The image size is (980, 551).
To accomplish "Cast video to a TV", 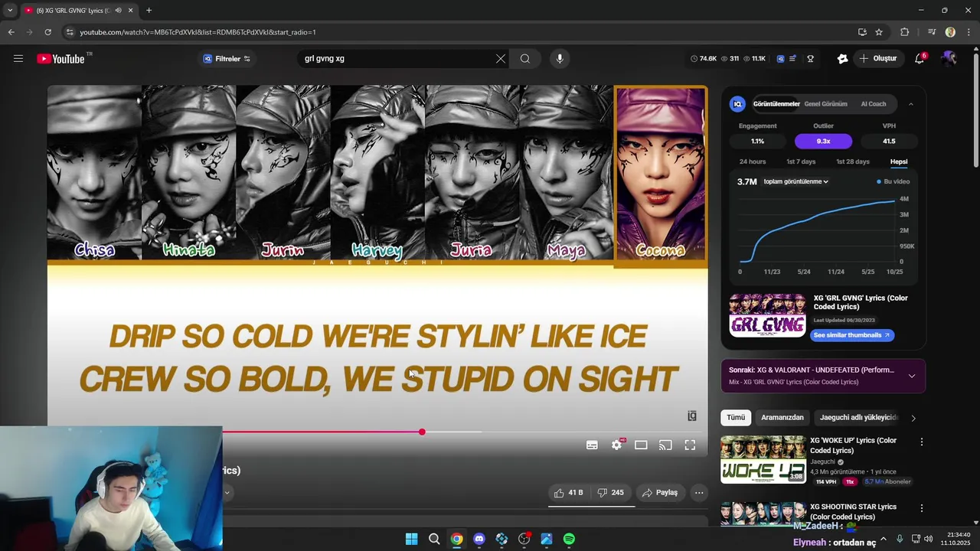I will 665,445.
